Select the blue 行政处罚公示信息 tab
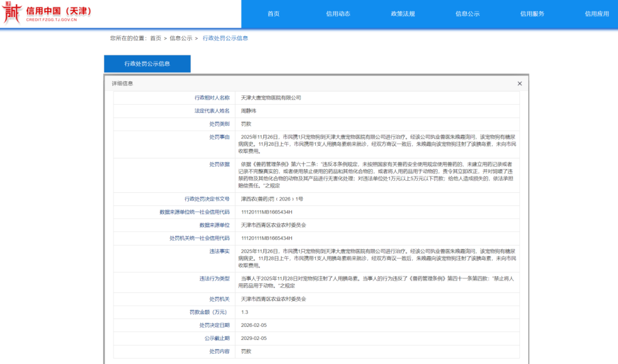 tap(147, 64)
